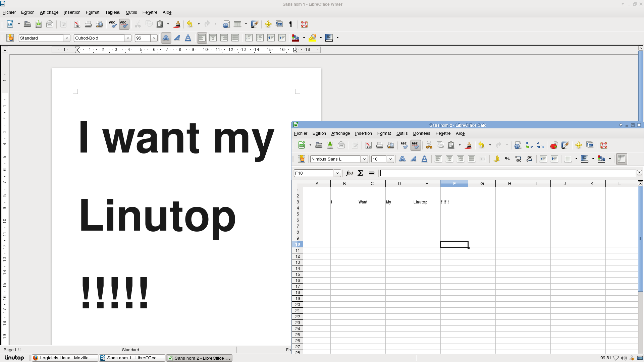
Task: Toggle Bold in Calc
Action: pos(402,159)
